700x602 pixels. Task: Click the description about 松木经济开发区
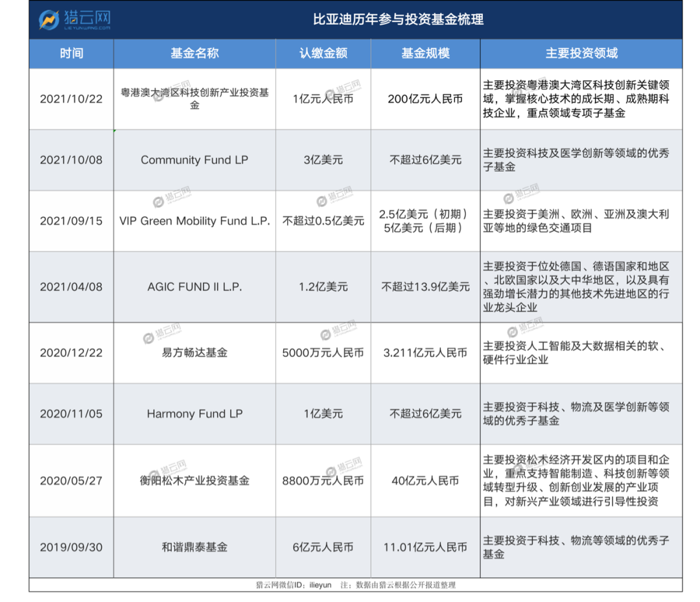pos(576,481)
